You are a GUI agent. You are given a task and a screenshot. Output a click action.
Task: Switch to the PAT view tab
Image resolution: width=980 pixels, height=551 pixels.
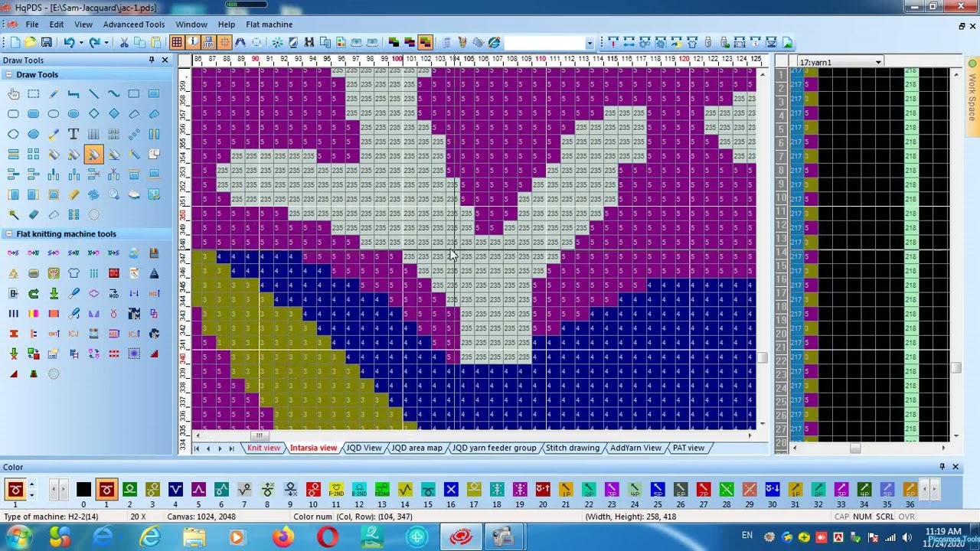tap(688, 448)
